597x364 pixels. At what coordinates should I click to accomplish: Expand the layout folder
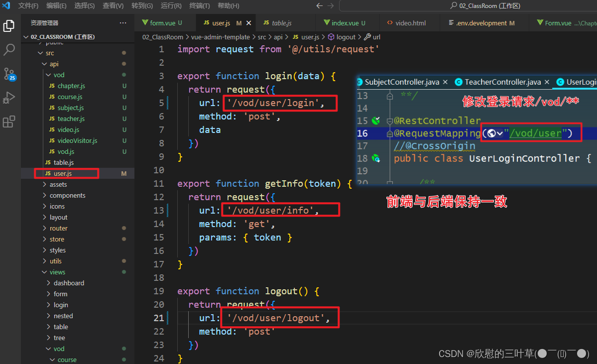pos(77,218)
